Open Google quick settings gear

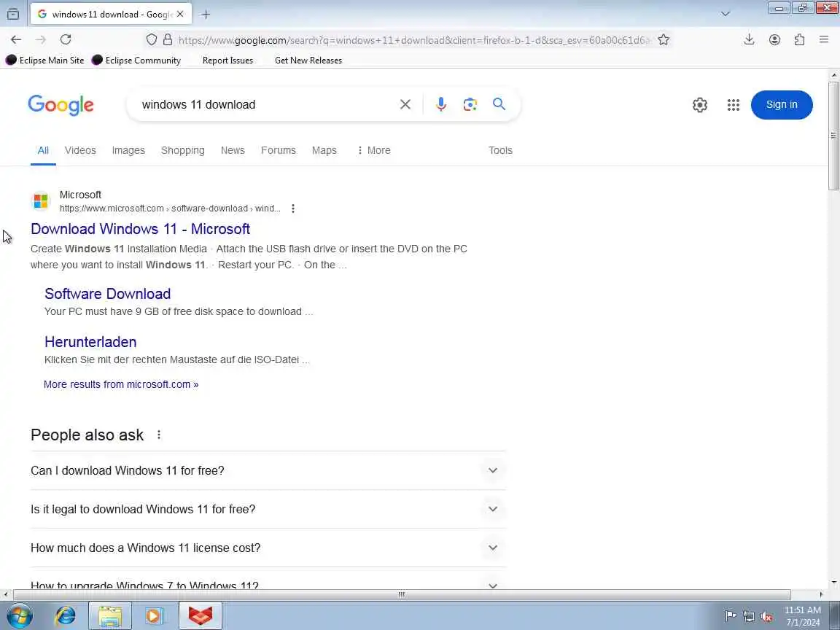click(x=700, y=105)
